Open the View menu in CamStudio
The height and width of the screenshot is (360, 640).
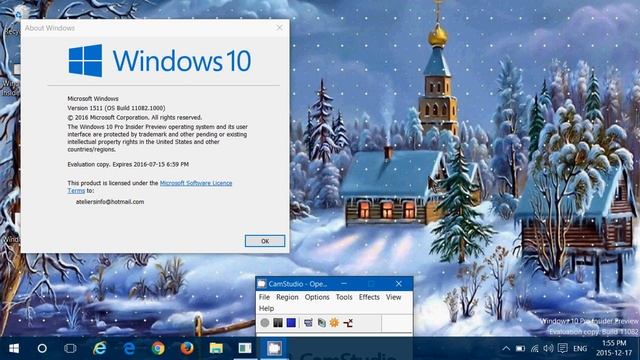coord(393,297)
